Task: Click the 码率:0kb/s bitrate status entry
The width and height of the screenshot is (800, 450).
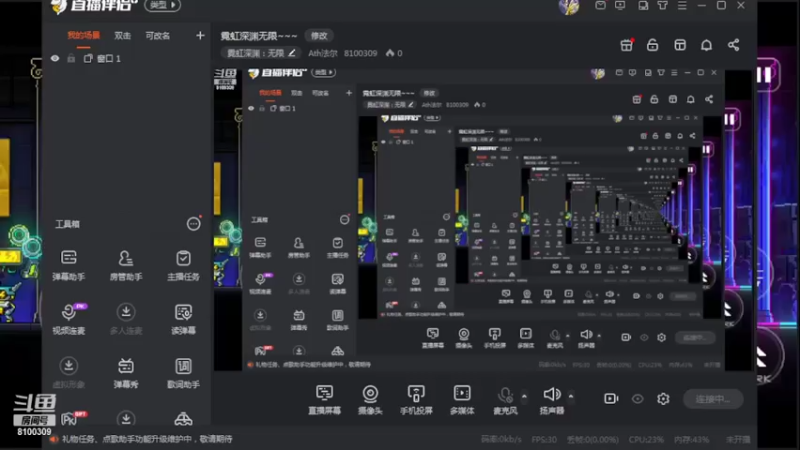Action: tap(501, 439)
